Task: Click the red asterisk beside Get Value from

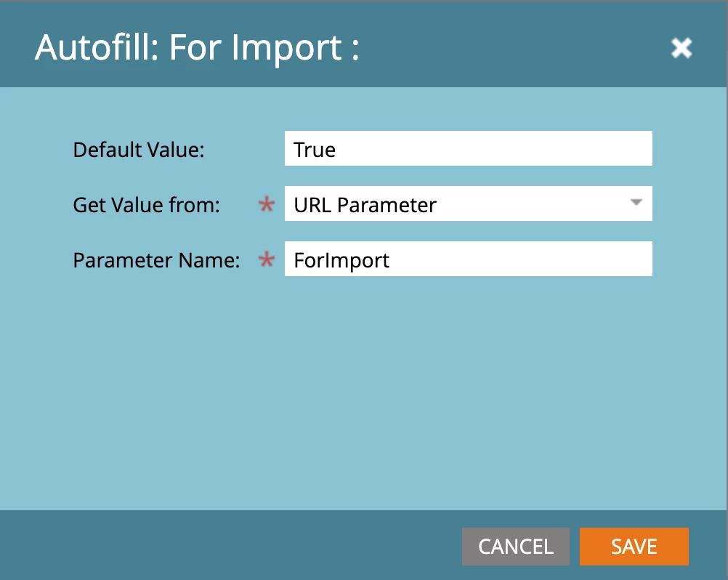Action: pos(267,204)
